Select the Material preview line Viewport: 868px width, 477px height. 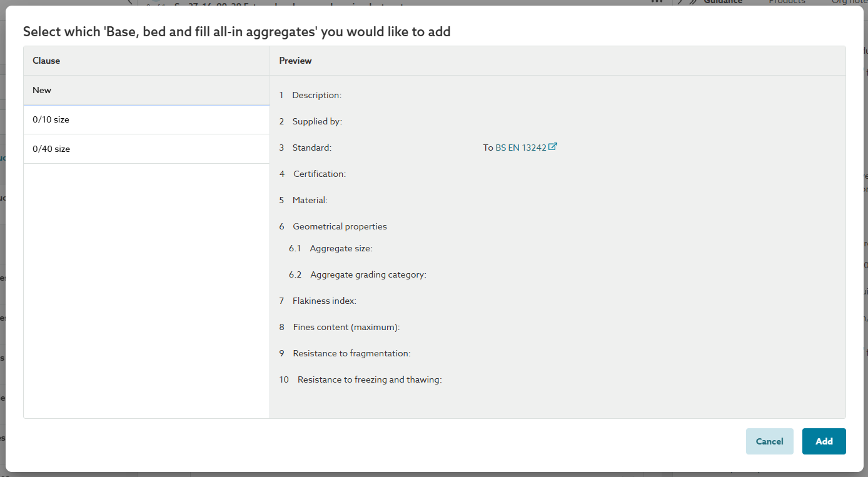tap(310, 200)
